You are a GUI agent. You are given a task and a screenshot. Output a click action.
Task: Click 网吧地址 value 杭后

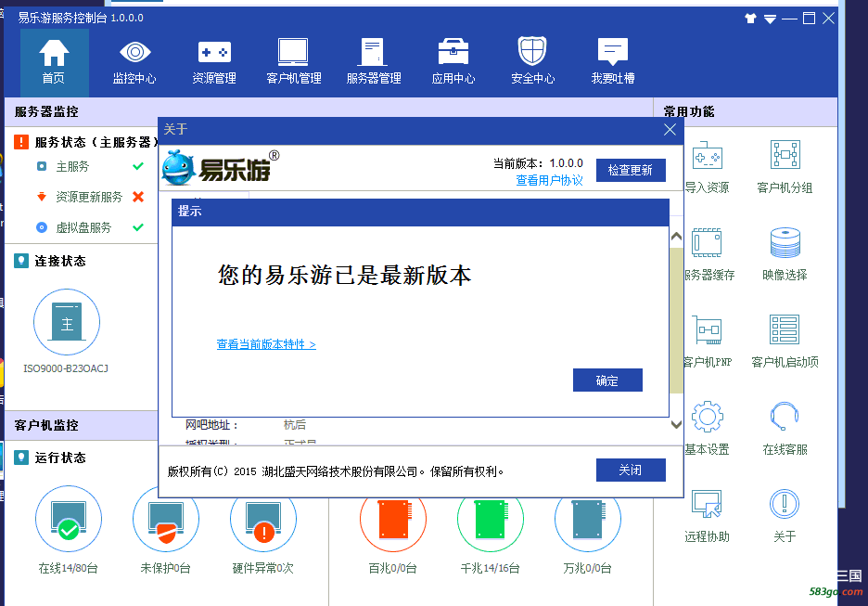pos(295,425)
